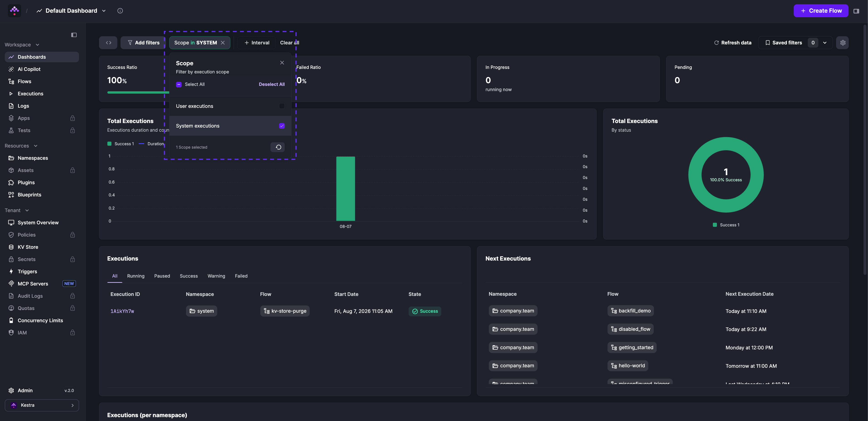Open the hello-world flow

[x=628, y=366]
